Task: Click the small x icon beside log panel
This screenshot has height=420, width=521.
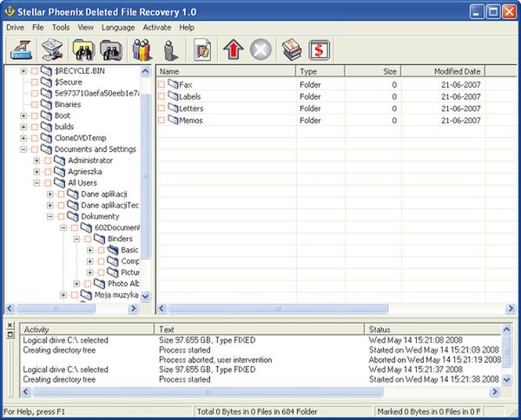Action: pyautogui.click(x=10, y=325)
